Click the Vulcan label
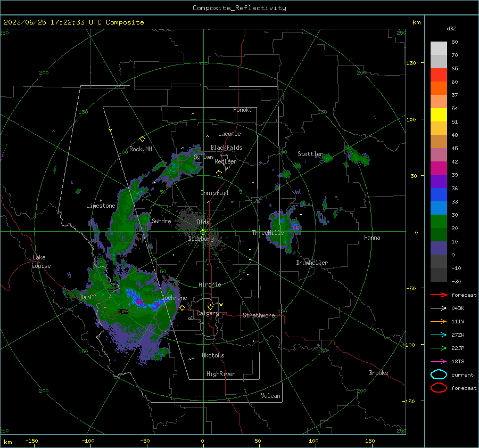Viewport: 479px width, 448px height. (271, 396)
